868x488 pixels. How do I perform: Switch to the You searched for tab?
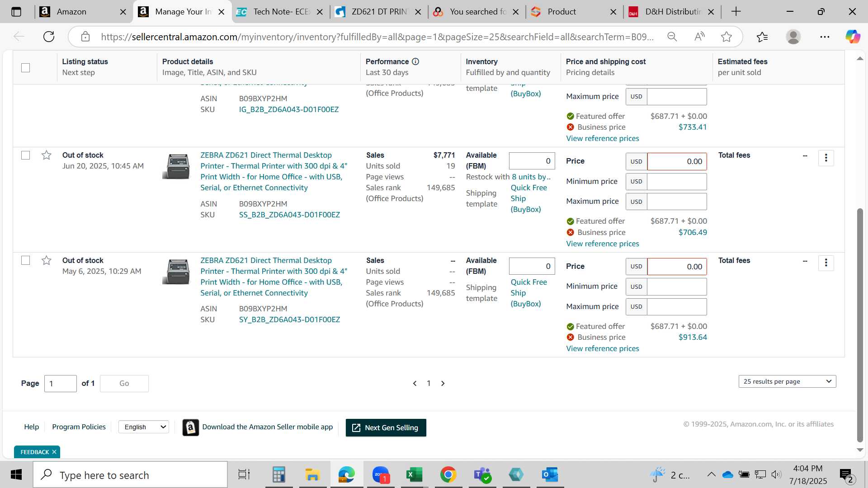click(477, 12)
